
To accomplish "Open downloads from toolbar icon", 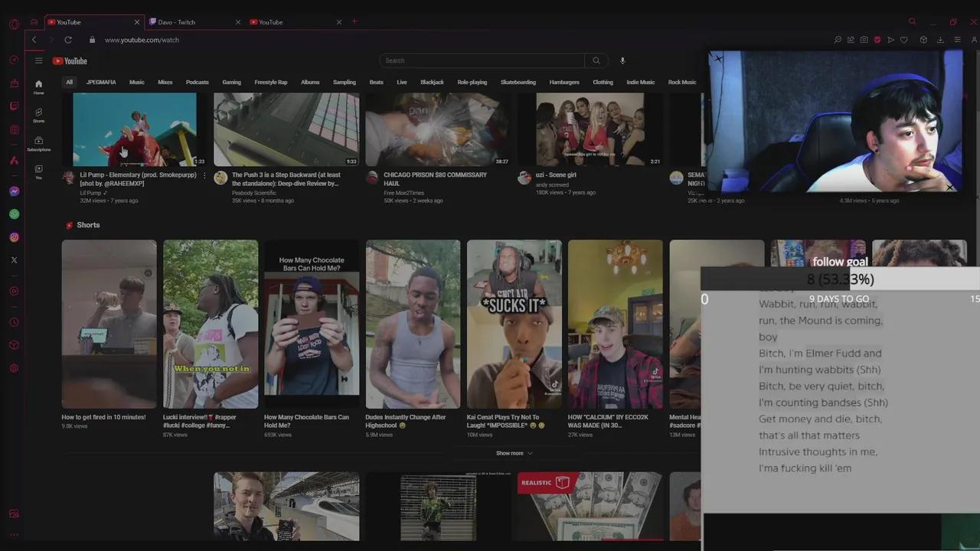I will click(x=940, y=40).
